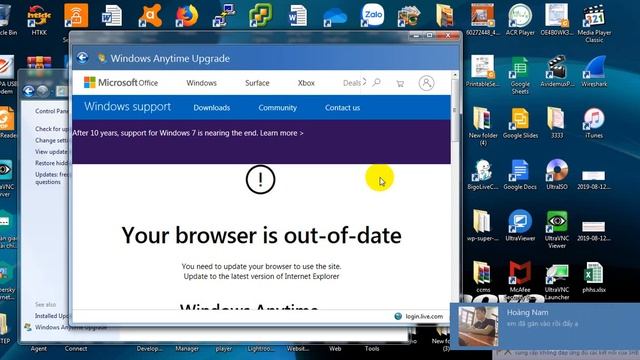The width and height of the screenshot is (640, 360).
Task: Click Restore hidden updates in background window
Action: [51, 163]
